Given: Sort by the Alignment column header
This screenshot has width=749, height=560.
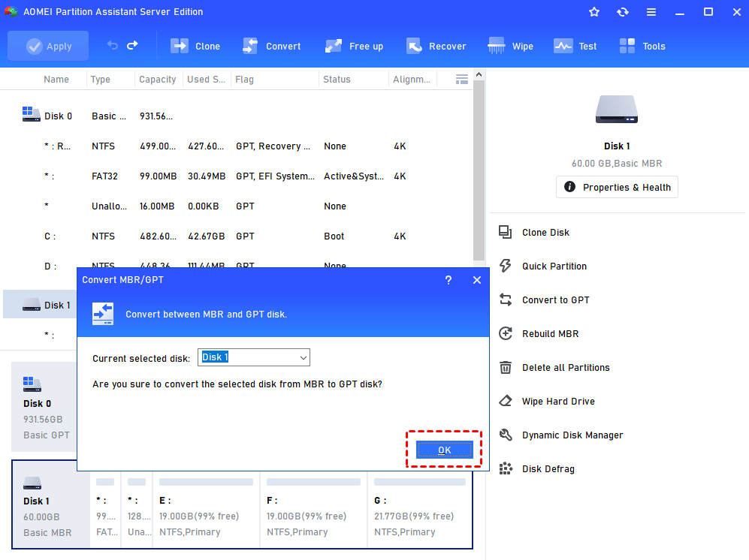Looking at the screenshot, I should 411,80.
